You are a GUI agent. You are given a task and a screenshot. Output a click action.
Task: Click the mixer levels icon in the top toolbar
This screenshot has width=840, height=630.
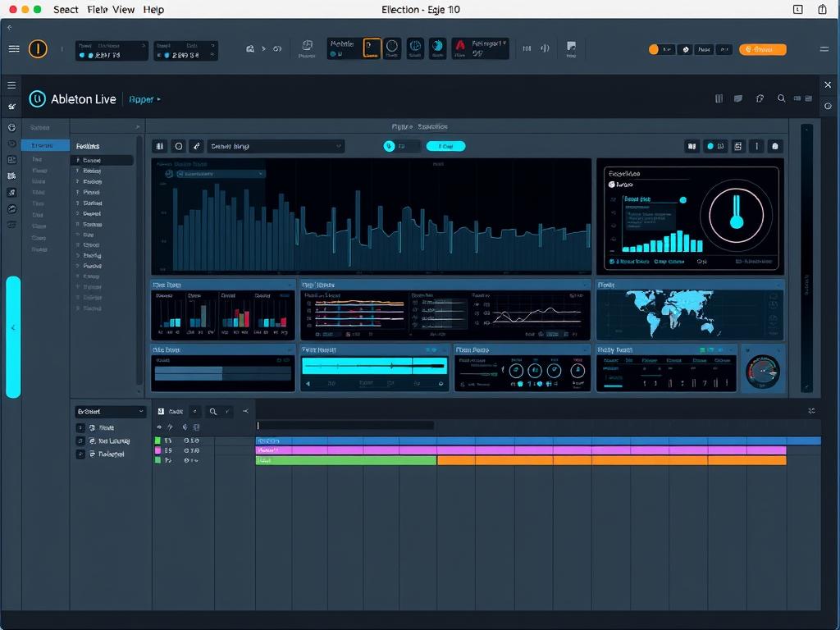coord(527,48)
